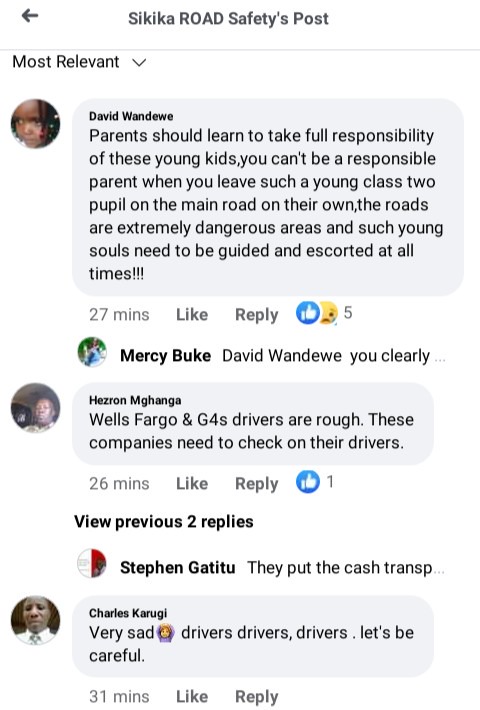
Task: Open David Wandewe's name link
Action: (131, 116)
